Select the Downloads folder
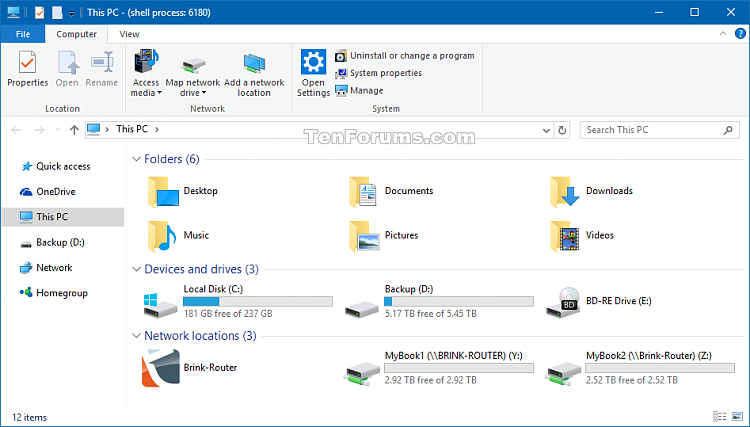This screenshot has width=750, height=427. pyautogui.click(x=592, y=191)
